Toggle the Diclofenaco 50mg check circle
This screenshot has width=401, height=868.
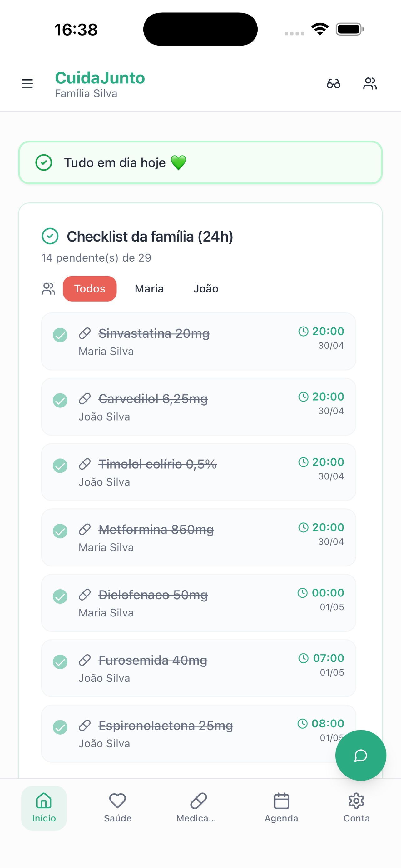tap(60, 596)
